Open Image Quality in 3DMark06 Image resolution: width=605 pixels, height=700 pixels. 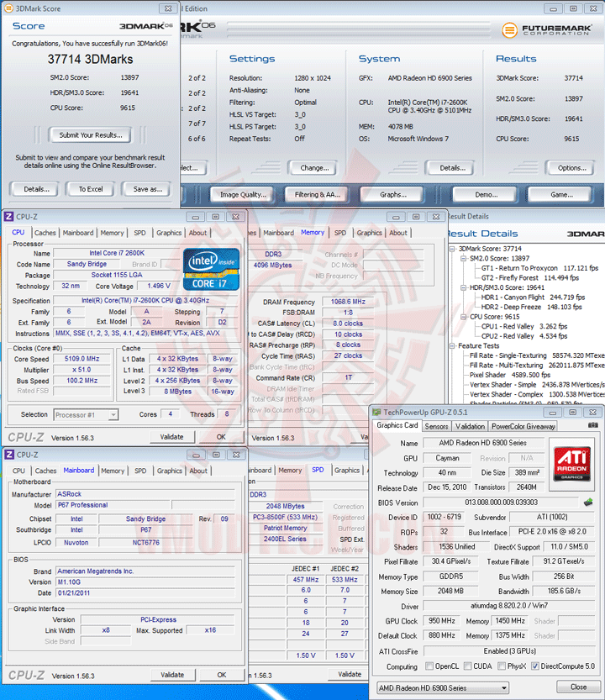243,195
